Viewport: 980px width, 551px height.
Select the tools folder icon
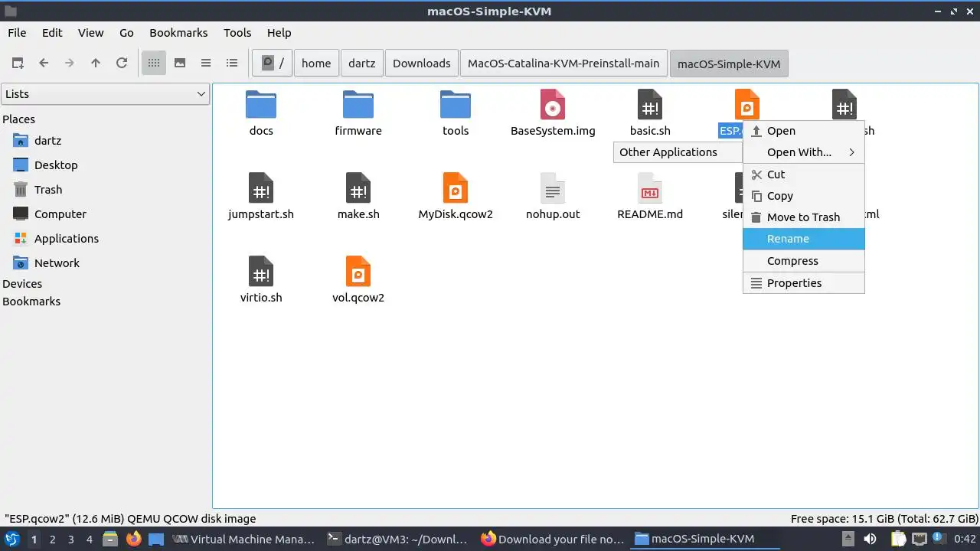point(456,105)
